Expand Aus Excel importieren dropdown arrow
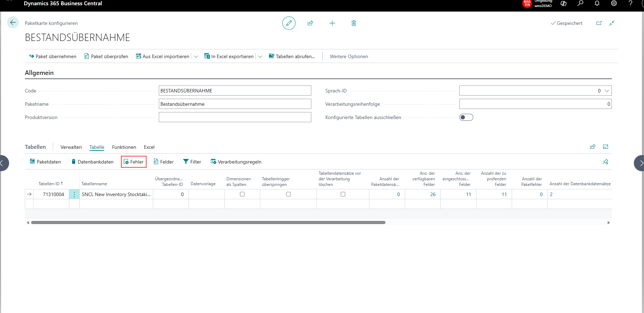Viewport: 644px width, 313px height. coord(196,56)
